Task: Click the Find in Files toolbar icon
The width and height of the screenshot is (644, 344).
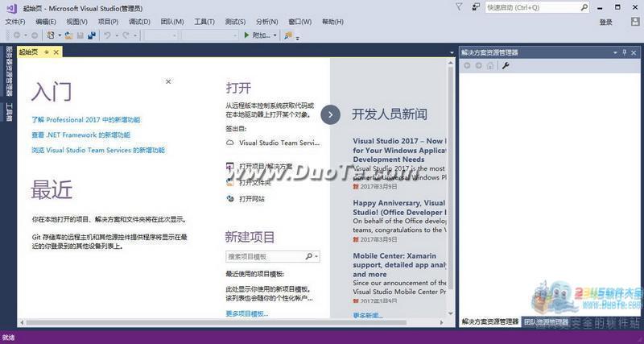Action: click(288, 35)
